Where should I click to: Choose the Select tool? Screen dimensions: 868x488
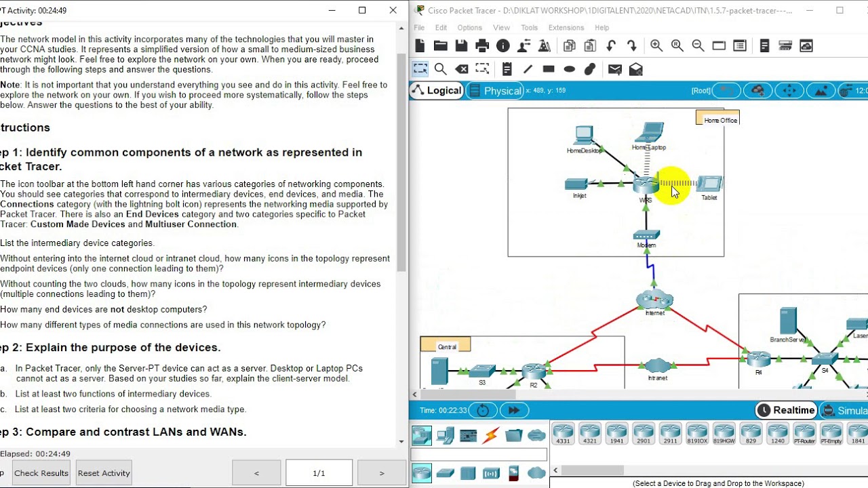click(420, 69)
